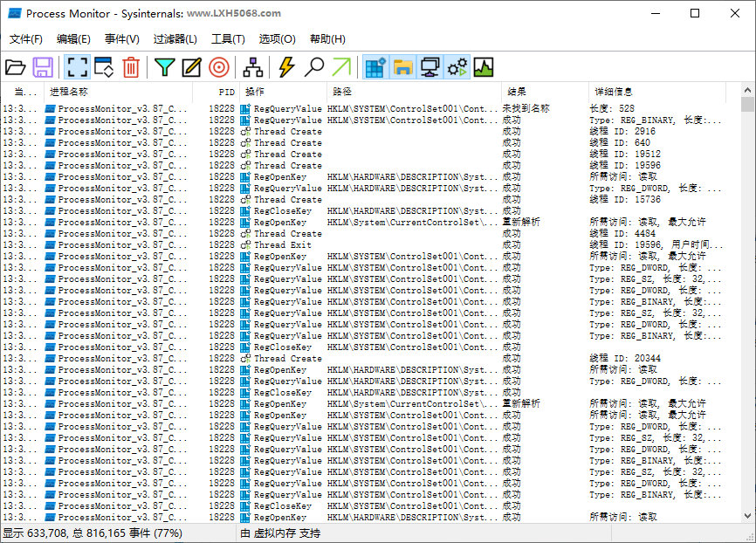
Task: Open the 编辑(E) menu
Action: pyautogui.click(x=73, y=39)
